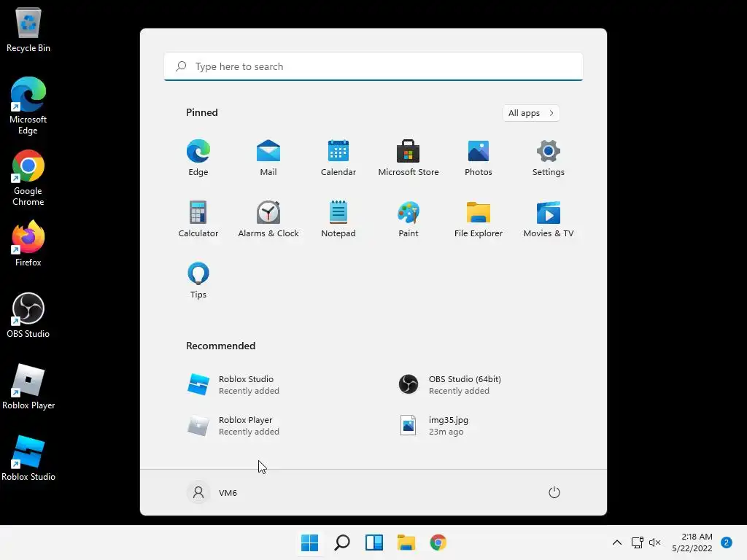This screenshot has width=747, height=560.
Task: Open File Explorer from the taskbar
Action: pos(406,542)
